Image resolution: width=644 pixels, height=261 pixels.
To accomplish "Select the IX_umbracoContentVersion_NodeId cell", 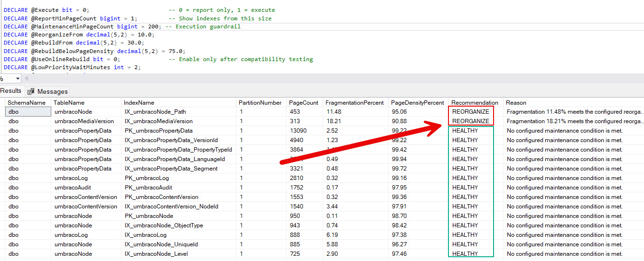I will coord(179,207).
